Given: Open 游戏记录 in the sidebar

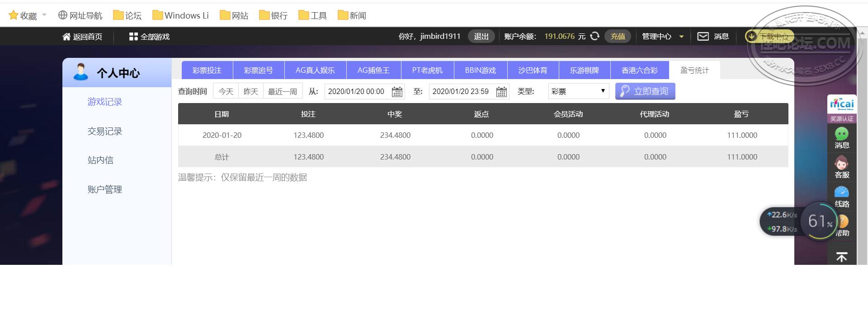Looking at the screenshot, I should click(x=105, y=102).
